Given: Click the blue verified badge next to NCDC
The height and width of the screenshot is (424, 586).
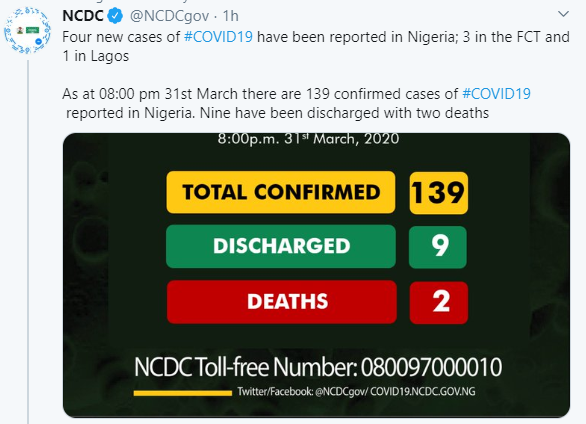Looking at the screenshot, I should tap(115, 16).
